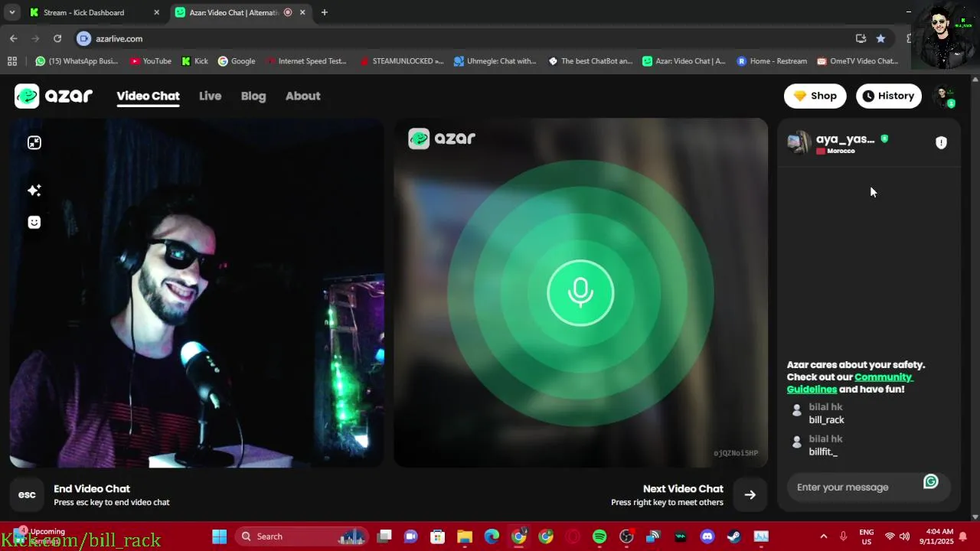
Task: Click the green icon in message box
Action: (931, 481)
